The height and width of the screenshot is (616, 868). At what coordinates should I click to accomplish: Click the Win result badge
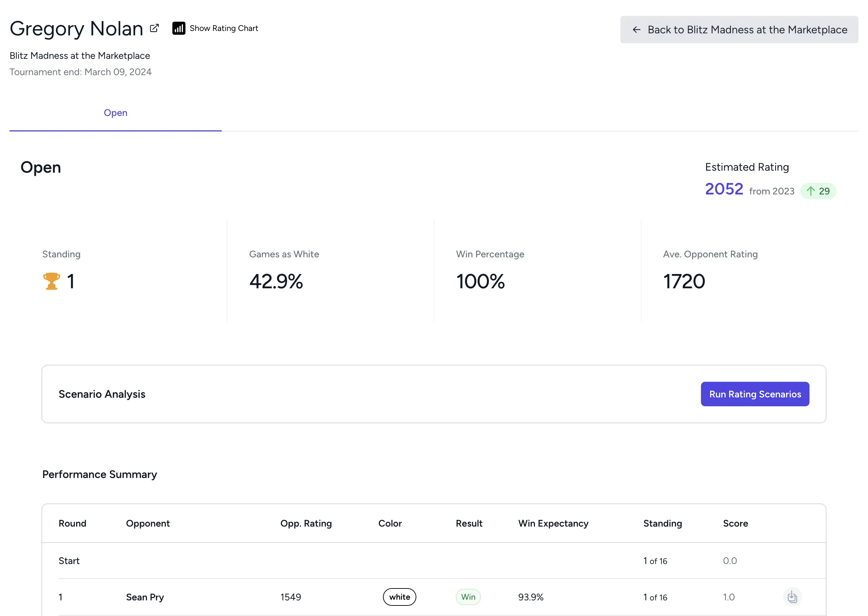pos(468,597)
